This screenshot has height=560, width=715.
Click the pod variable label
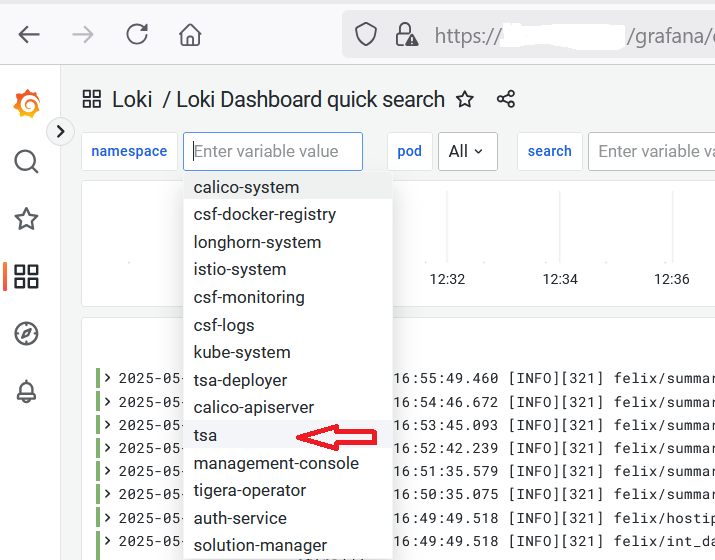[409, 151]
